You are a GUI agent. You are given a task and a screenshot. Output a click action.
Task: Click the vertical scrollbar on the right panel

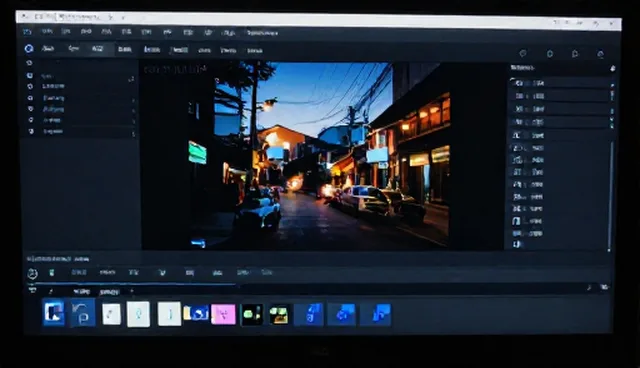tap(611, 194)
